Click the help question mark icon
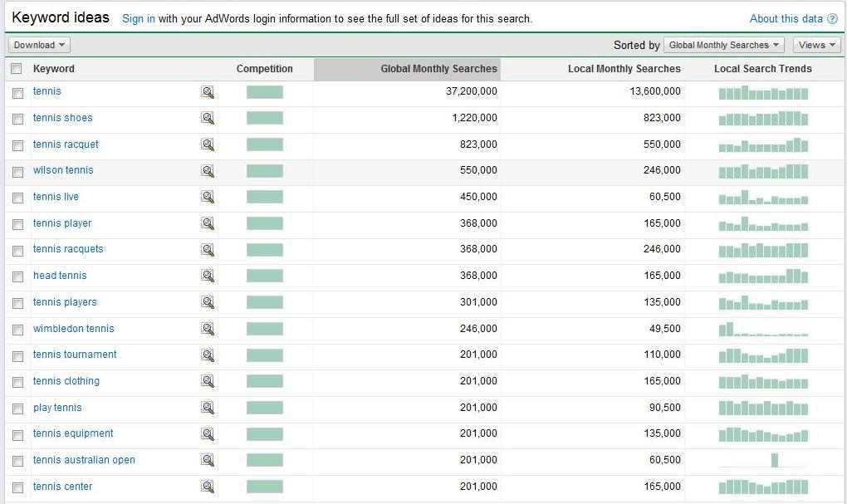Screen dimensions: 847x504 [x=833, y=19]
